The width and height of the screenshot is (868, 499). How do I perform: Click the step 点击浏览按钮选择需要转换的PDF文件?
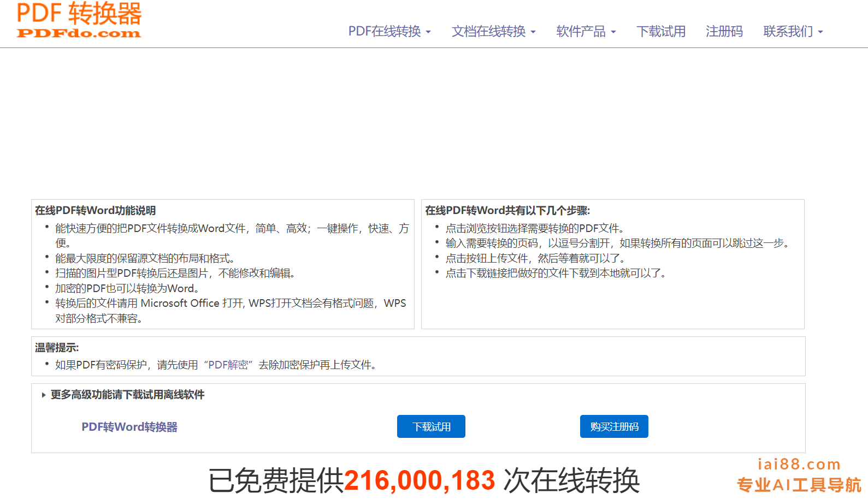[x=535, y=228]
